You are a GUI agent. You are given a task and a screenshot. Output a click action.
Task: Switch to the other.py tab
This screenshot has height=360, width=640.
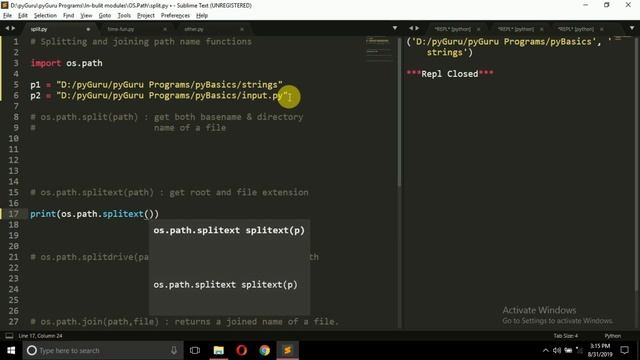194,29
